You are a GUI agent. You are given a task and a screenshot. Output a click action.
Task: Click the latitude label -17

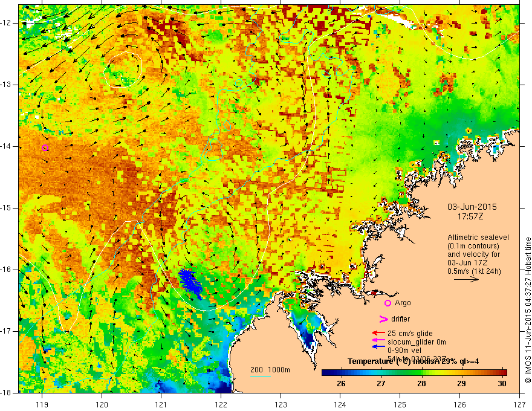(x=7, y=331)
